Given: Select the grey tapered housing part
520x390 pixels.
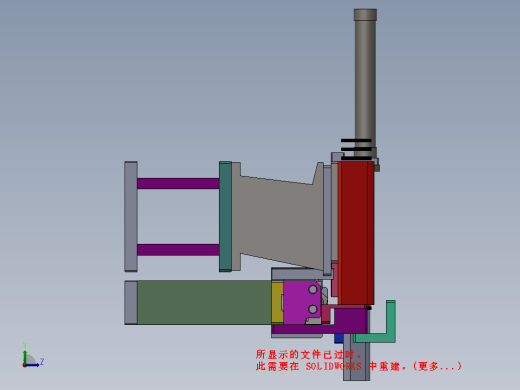Looking at the screenshot, I should (277, 217).
